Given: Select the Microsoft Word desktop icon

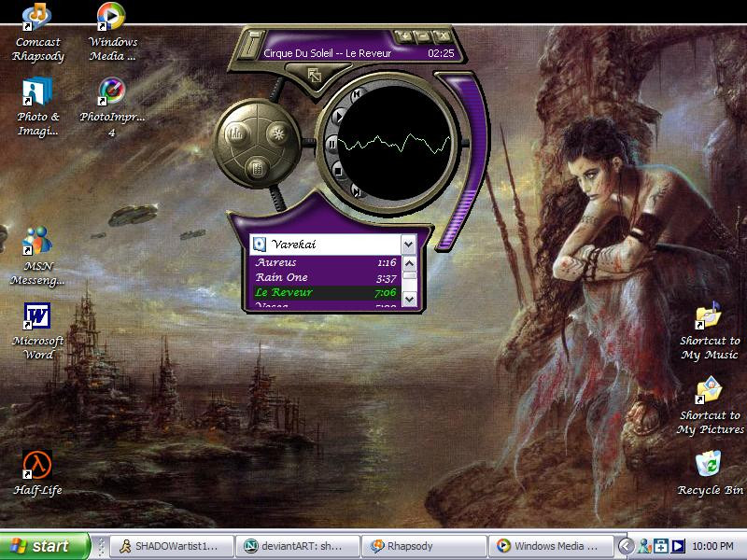Looking at the screenshot, I should point(37,331).
